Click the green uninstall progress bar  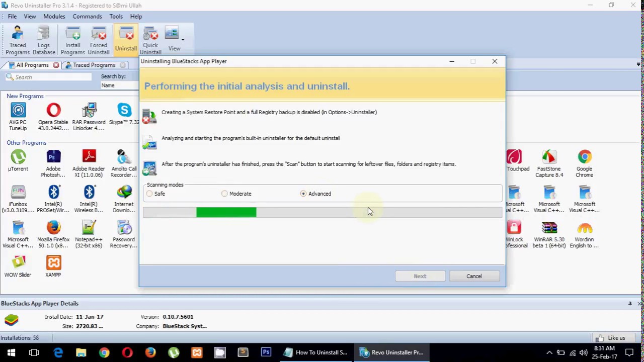pos(226,213)
